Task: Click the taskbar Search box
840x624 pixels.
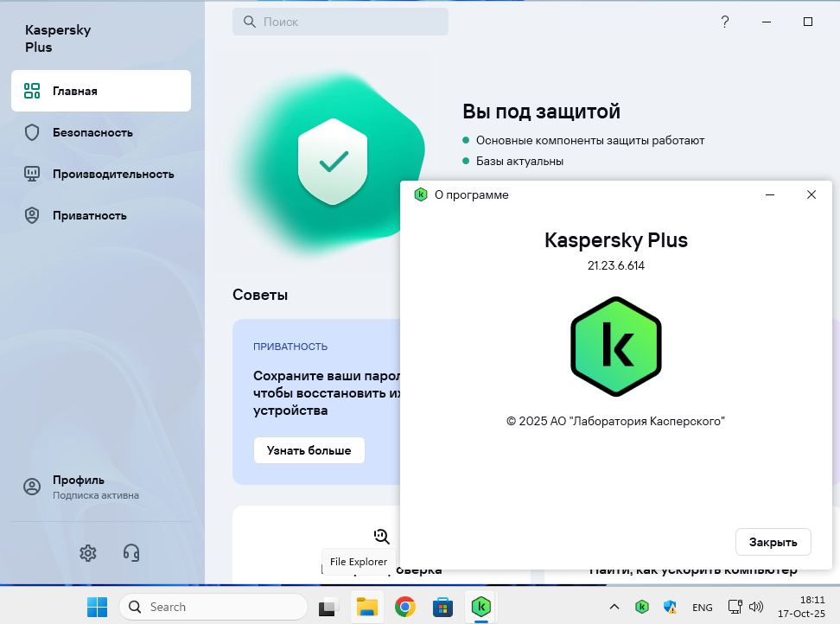Action: tap(213, 607)
